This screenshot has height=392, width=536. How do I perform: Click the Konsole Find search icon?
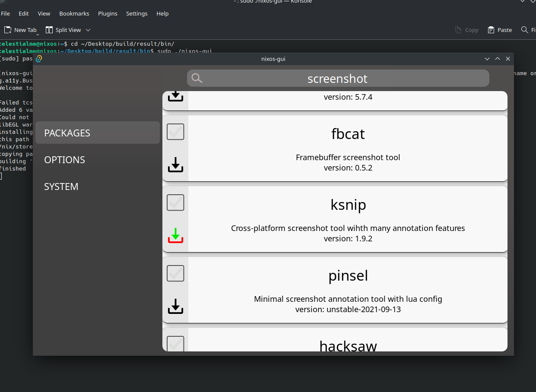point(524,30)
